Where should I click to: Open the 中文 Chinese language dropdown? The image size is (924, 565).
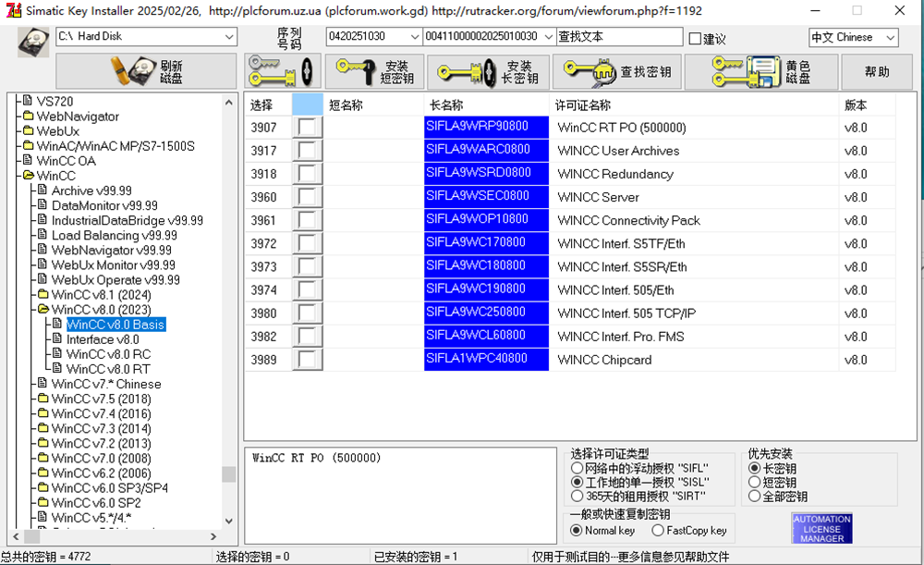pos(889,38)
